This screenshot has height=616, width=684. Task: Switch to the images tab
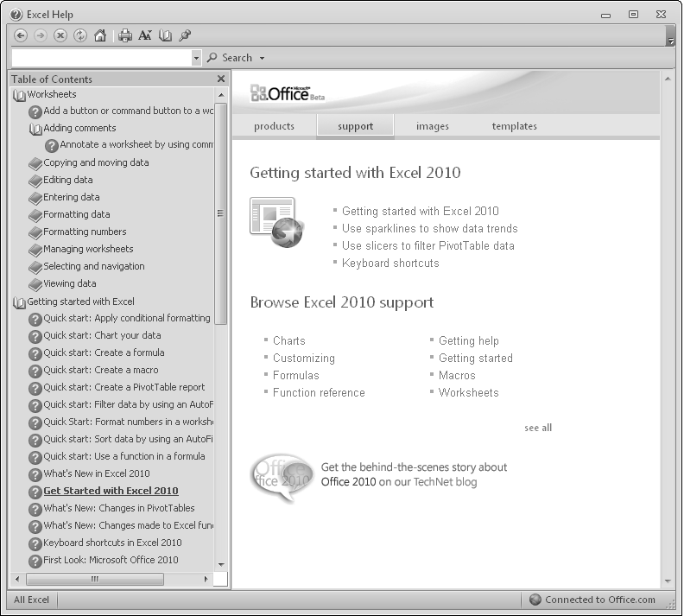pos(433,126)
